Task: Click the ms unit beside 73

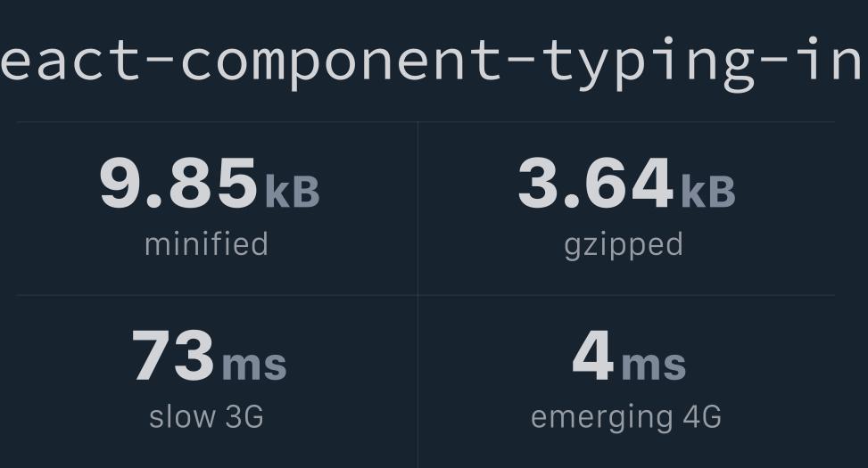Action: pyautogui.click(x=254, y=365)
